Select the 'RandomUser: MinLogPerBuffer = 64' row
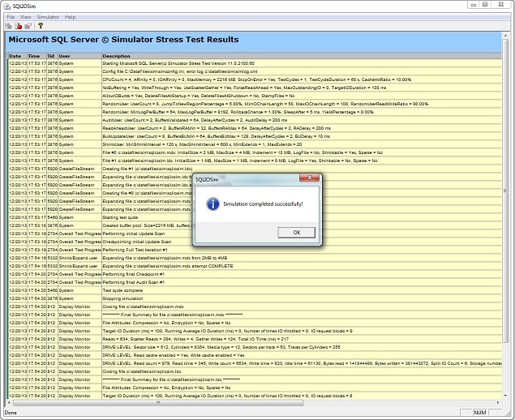The image size is (515, 420). (x=255, y=112)
